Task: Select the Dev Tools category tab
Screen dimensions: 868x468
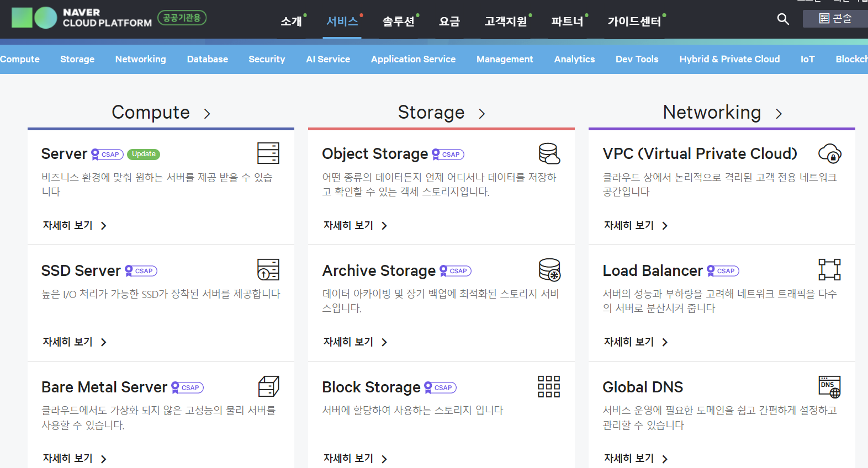Action: pos(637,59)
